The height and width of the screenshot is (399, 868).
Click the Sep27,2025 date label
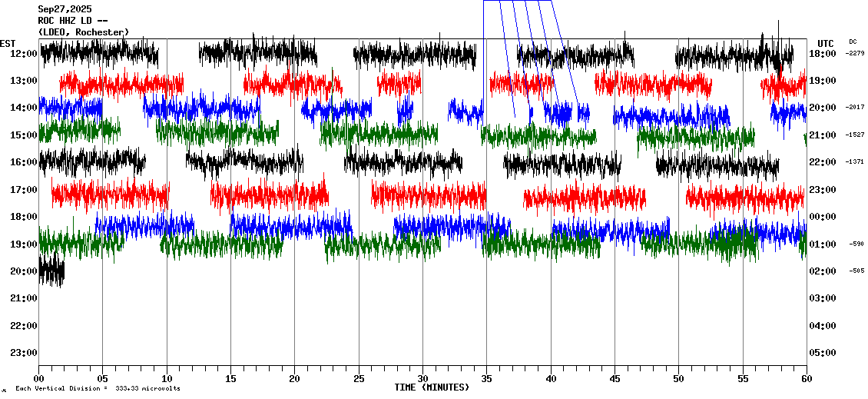click(x=65, y=9)
